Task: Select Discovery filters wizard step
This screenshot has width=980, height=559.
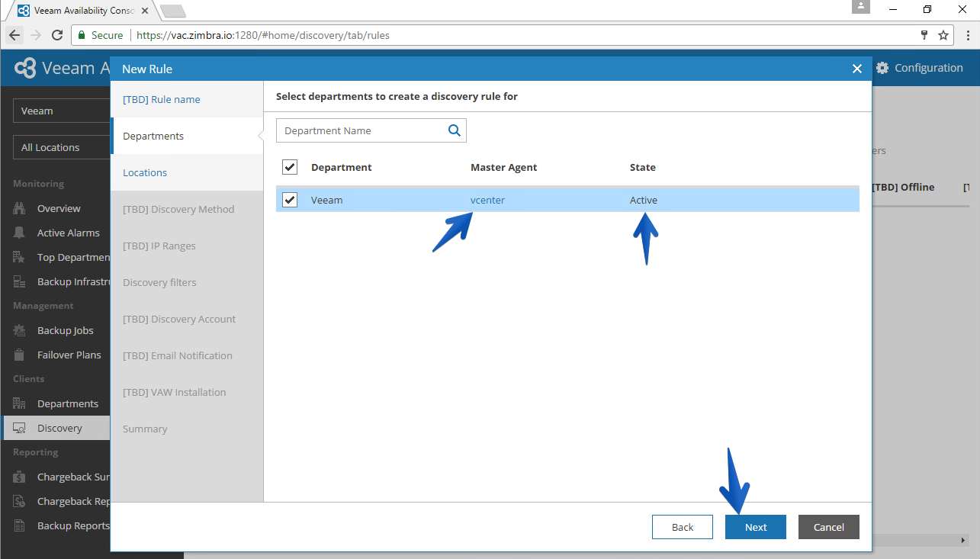Action: (187, 282)
